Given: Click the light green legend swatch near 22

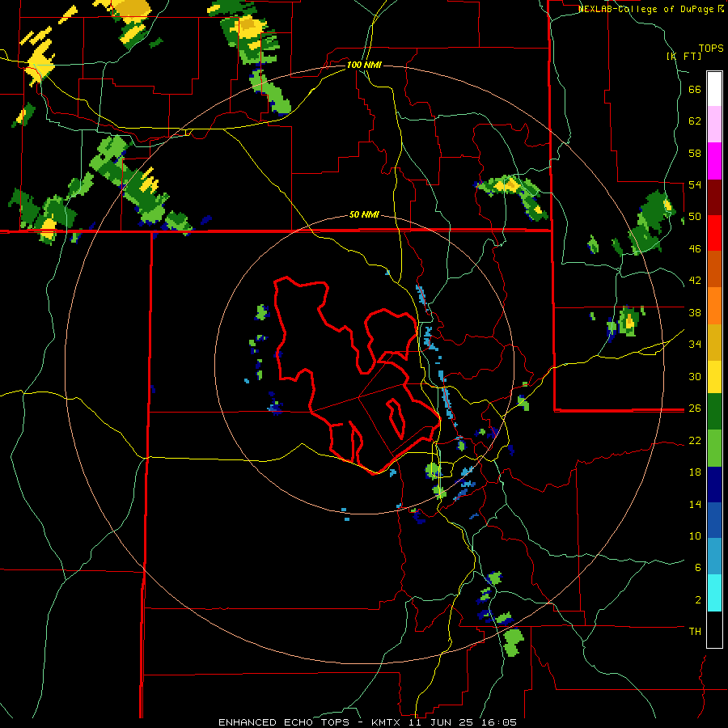Looking at the screenshot, I should [714, 447].
